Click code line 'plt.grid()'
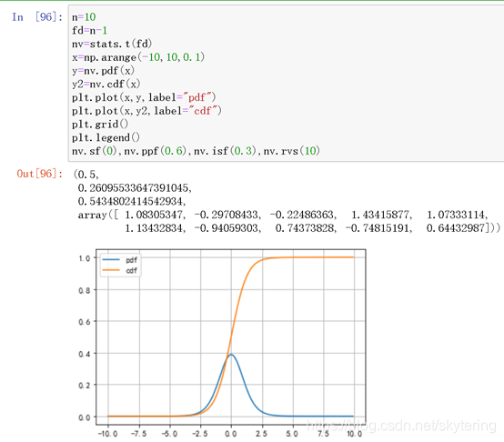The image size is (504, 442). pyautogui.click(x=100, y=125)
